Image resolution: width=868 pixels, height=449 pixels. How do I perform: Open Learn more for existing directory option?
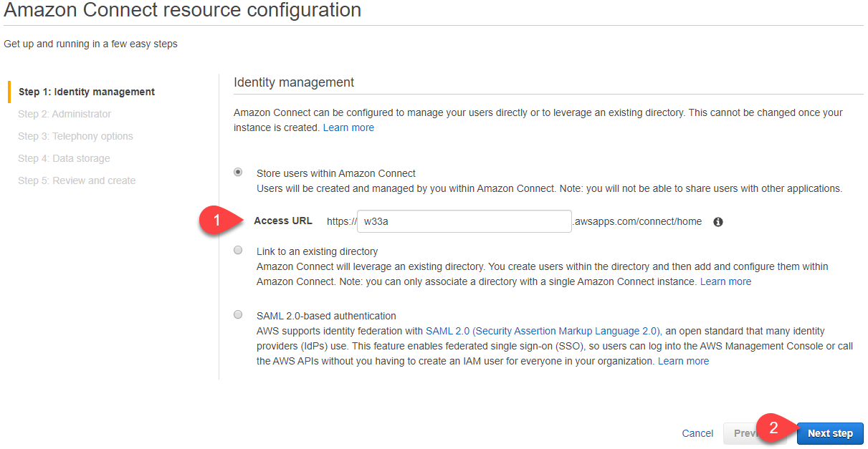click(725, 281)
